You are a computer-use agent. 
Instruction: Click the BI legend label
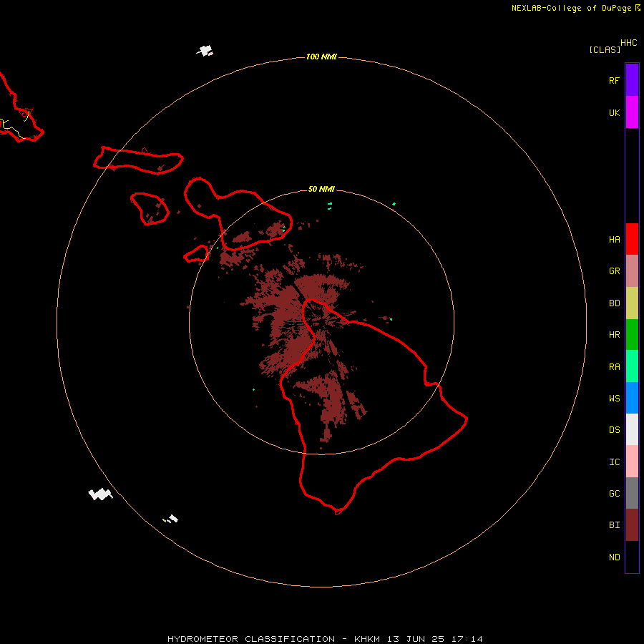click(614, 525)
